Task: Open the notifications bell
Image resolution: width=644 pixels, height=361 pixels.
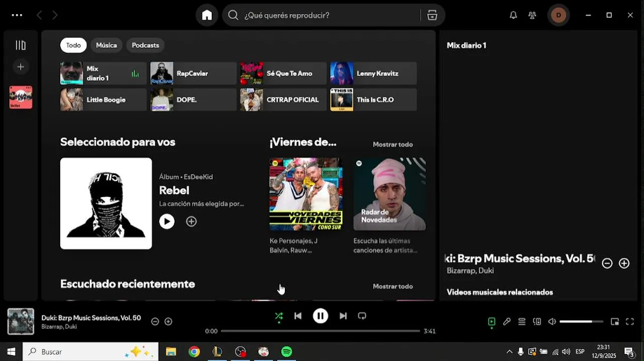Action: pos(513,15)
